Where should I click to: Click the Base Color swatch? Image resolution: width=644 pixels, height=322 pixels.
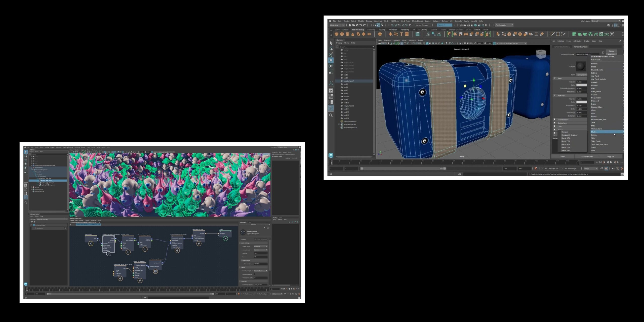pos(581,85)
